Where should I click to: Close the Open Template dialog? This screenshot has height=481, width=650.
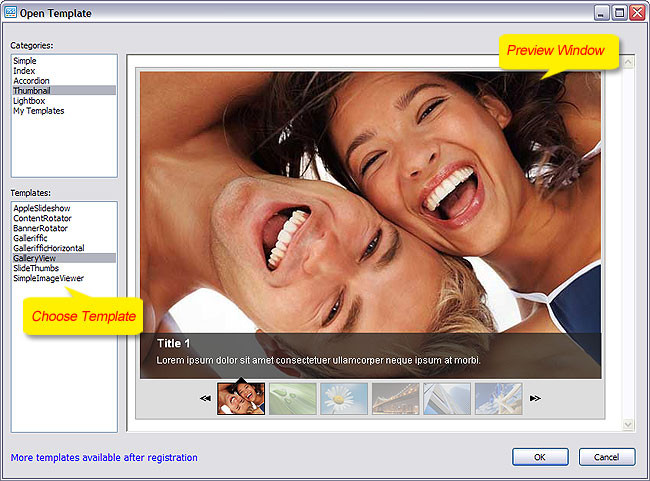pos(638,13)
